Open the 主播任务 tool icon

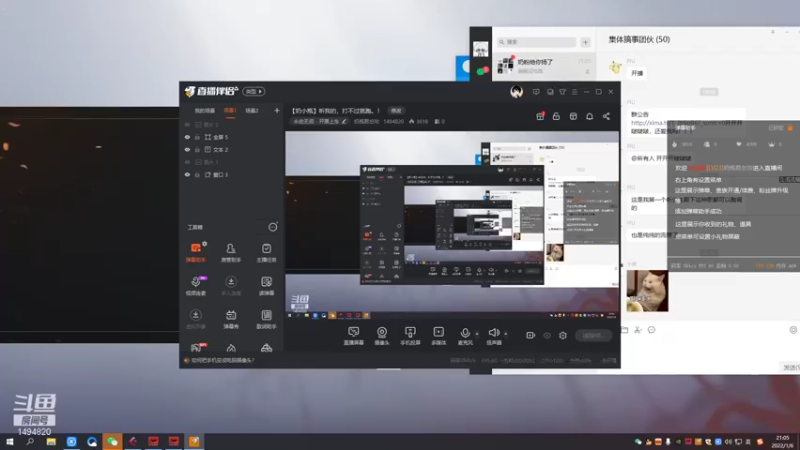266,252
